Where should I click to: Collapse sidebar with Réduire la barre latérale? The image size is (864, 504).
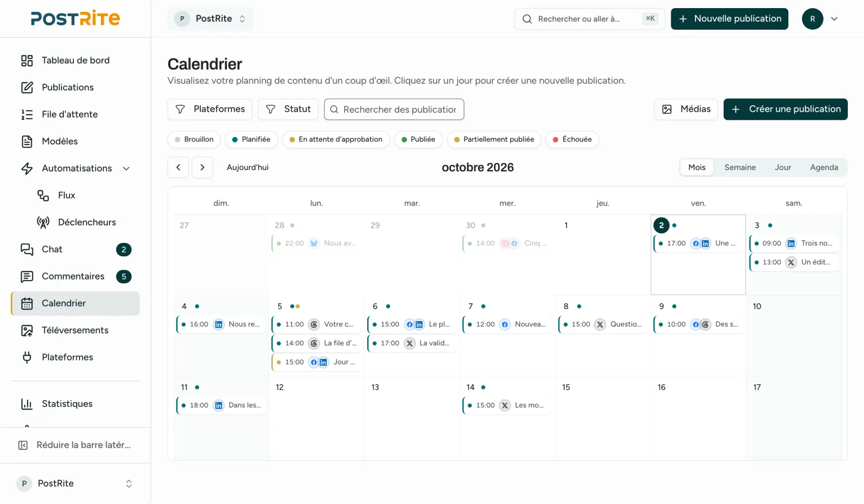(x=75, y=445)
